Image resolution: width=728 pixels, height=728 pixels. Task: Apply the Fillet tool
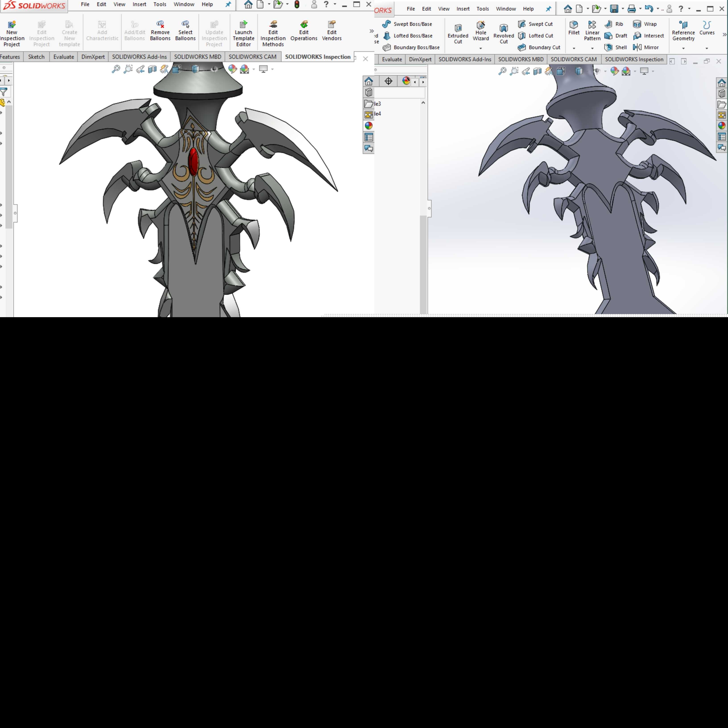point(574,28)
